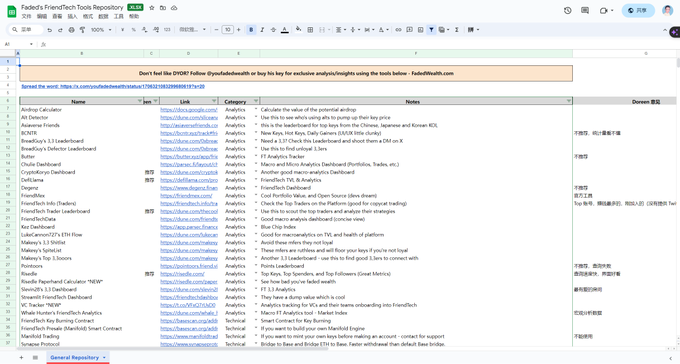Click the increase font size plus

click(x=239, y=30)
